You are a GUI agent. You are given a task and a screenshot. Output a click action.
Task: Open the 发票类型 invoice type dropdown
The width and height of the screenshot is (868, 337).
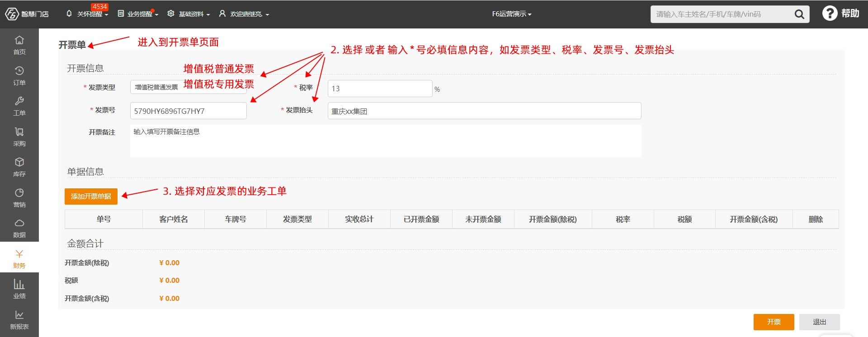[x=188, y=87]
